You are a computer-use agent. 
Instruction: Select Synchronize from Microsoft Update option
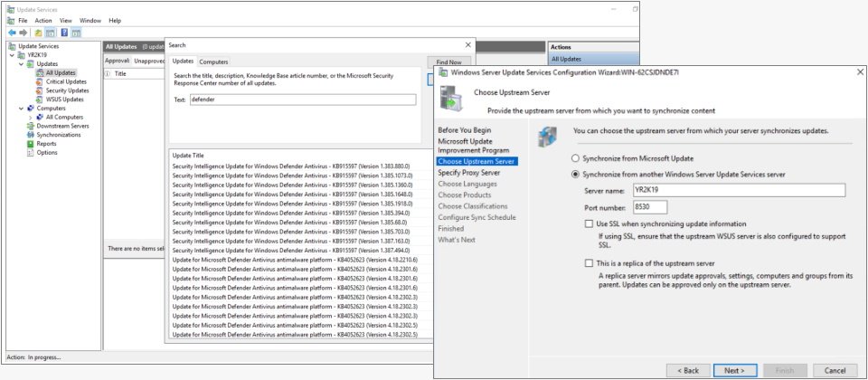[576, 158]
